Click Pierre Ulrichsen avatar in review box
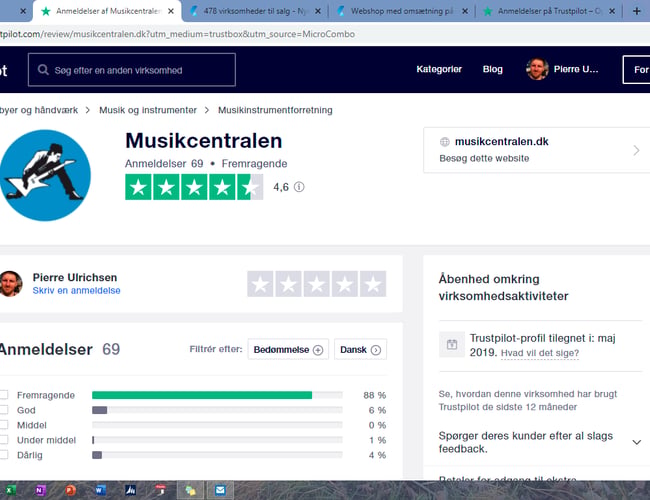 (10, 284)
